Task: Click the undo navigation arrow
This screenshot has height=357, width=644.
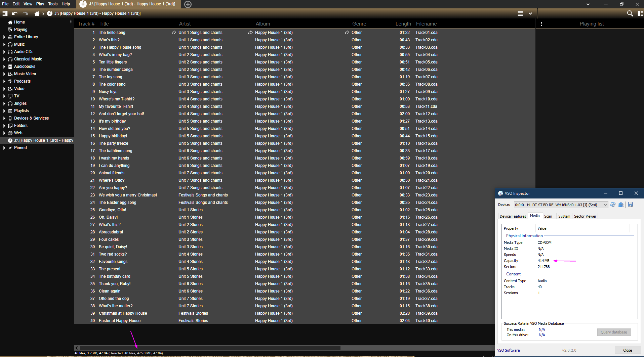Action: point(15,13)
